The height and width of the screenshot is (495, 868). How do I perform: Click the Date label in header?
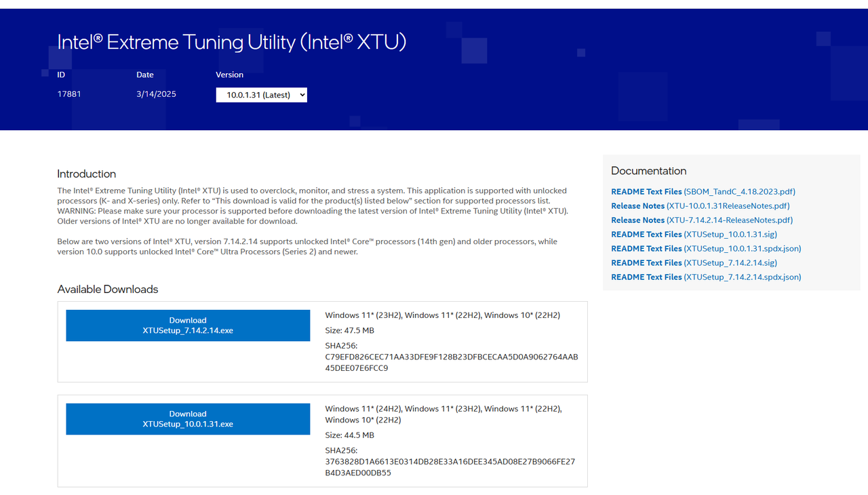click(x=145, y=75)
